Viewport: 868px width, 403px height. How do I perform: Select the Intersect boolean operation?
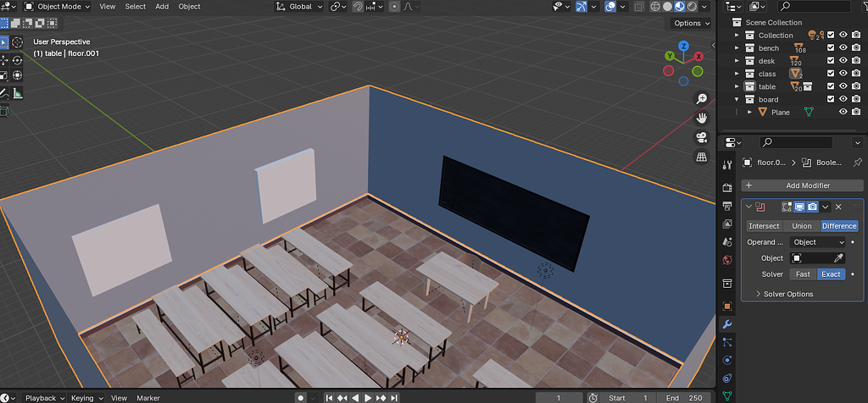[764, 226]
